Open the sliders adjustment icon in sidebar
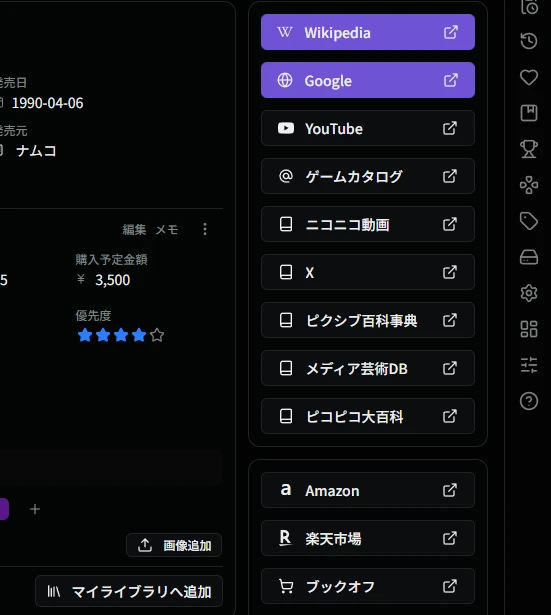The height and width of the screenshot is (615, 551). click(x=529, y=365)
